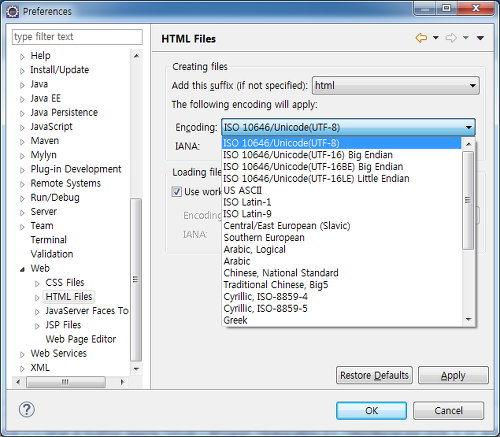This screenshot has height=437, width=500.
Task: Expand the Web Services tree node
Action: 22,354
